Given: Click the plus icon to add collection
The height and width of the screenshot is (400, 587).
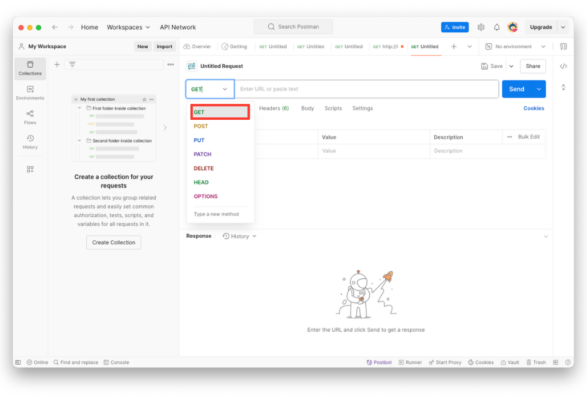Looking at the screenshot, I should click(57, 64).
